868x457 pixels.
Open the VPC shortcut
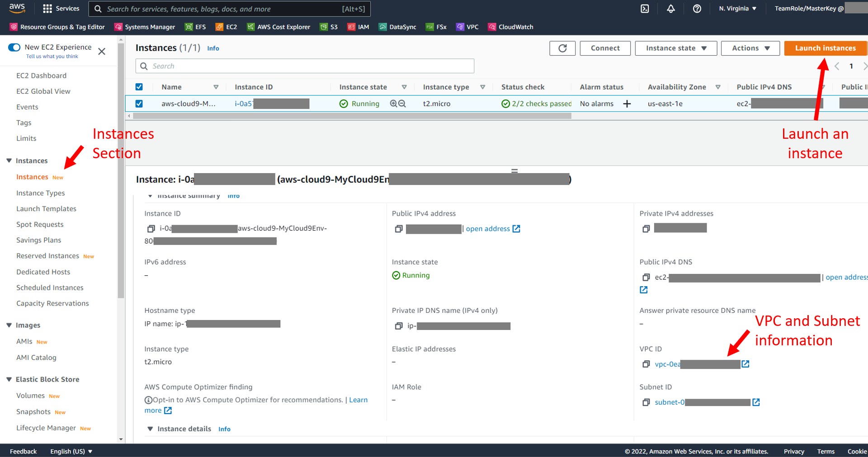pos(467,27)
